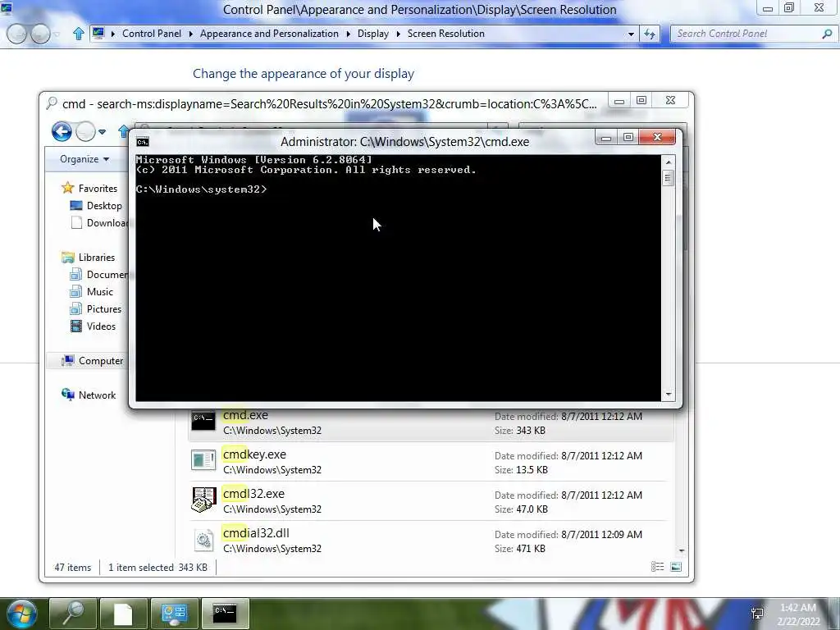This screenshot has width=840, height=630.
Task: Open Downloads in the navigation pane
Action: coord(107,223)
